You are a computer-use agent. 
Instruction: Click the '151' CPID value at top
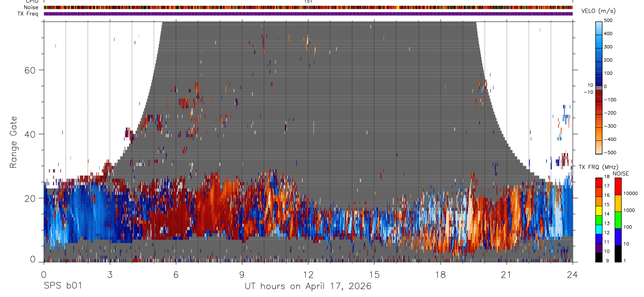click(x=308, y=2)
